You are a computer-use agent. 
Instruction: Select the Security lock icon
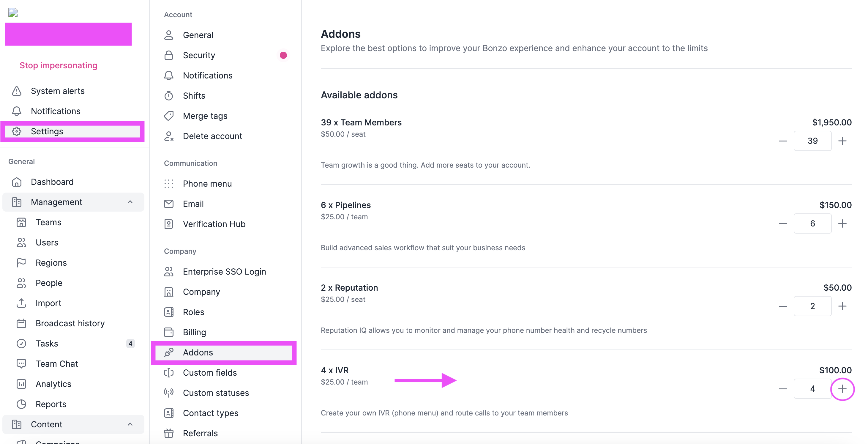tap(169, 55)
